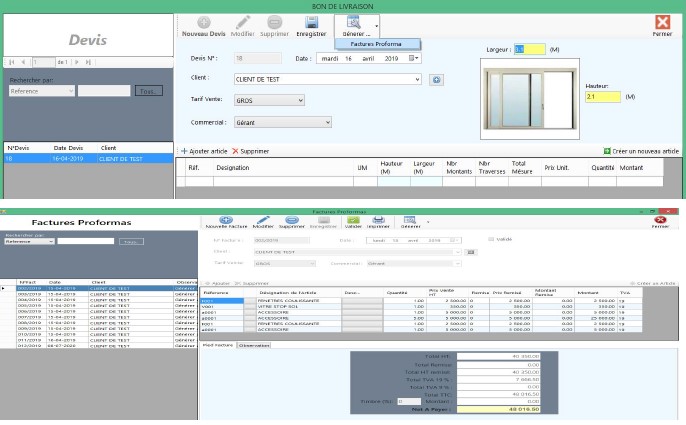Click the Imprimer icon in Factures toolbar
Viewport: 686px width, 425px height.
pos(378,221)
